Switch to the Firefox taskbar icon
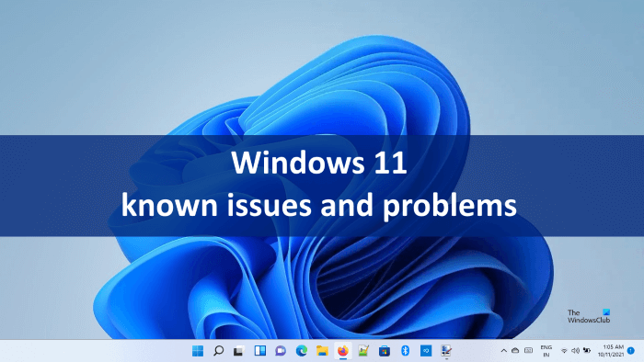The image size is (644, 362). (x=343, y=351)
